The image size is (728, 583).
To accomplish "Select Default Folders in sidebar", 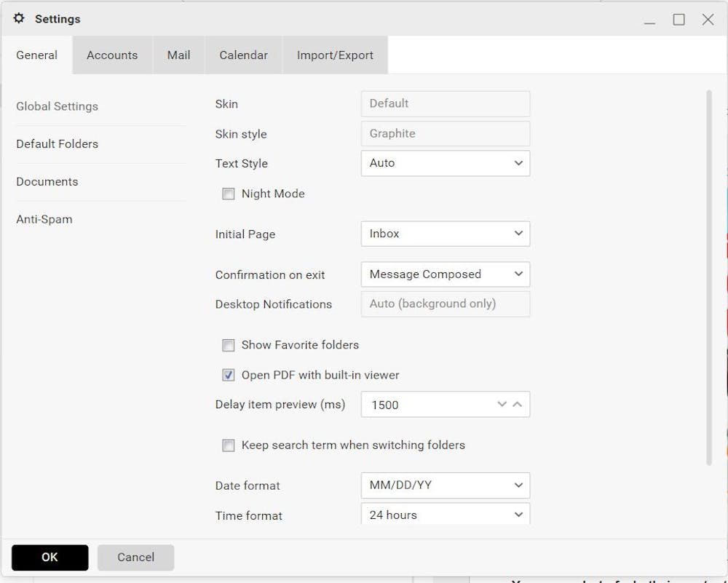I will pos(58,144).
